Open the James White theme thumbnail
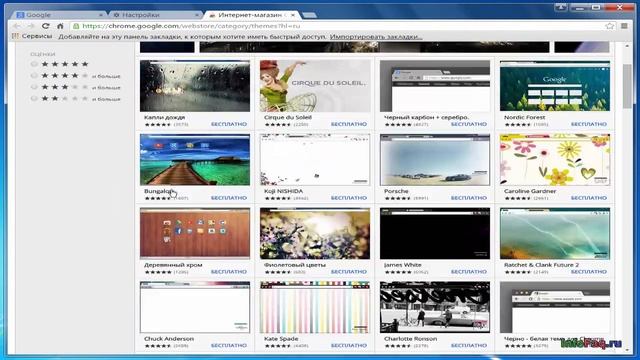The height and width of the screenshot is (360, 640). (x=435, y=233)
